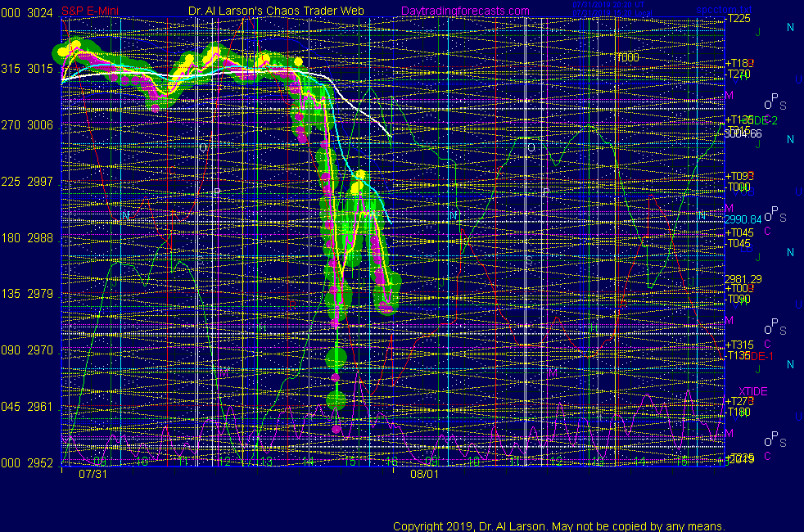The width and height of the screenshot is (804, 532).
Task: Click the Copyright 2019 Dr. Al Larson notice
Action: pos(558,526)
